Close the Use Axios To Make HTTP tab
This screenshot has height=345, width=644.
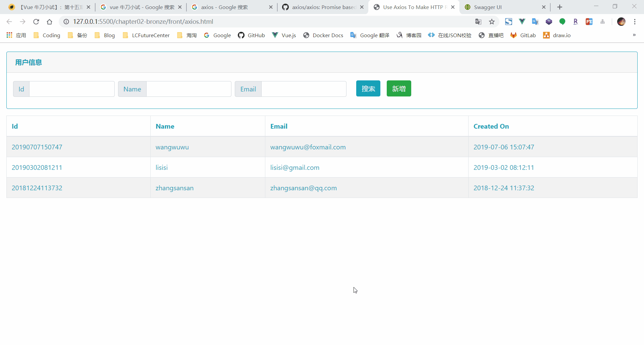(x=453, y=7)
